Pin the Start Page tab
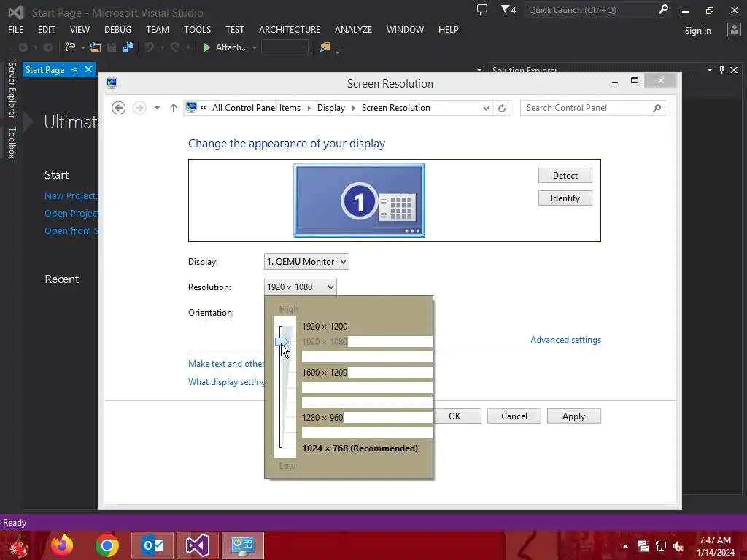Image resolution: width=747 pixels, height=560 pixels. 75,69
